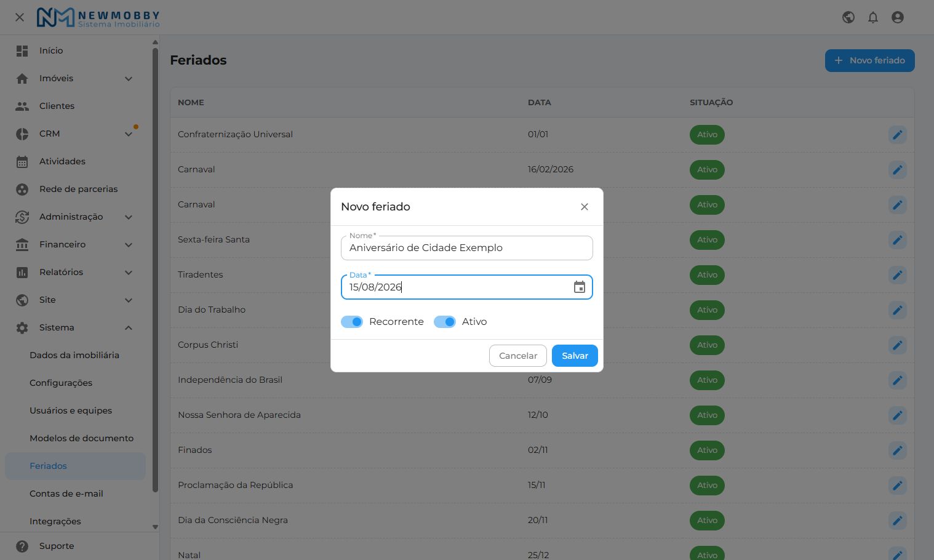Click the Cancelar button
Screen dimensions: 934x560
[518, 356]
